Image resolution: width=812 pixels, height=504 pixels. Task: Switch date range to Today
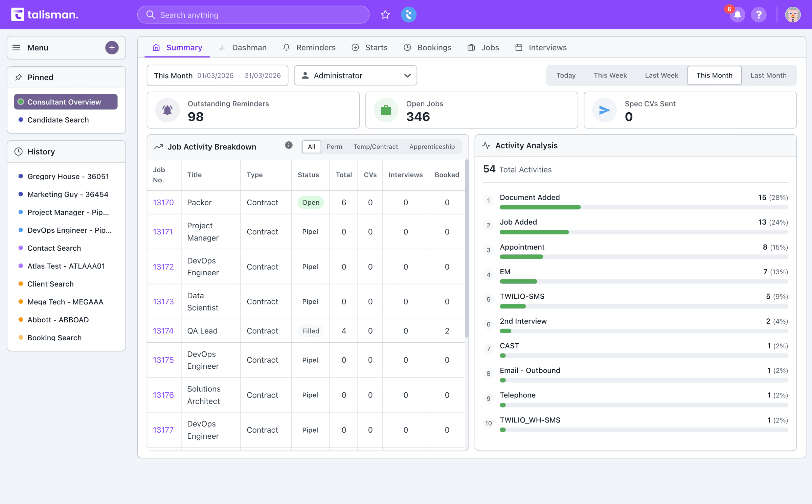[x=566, y=75]
